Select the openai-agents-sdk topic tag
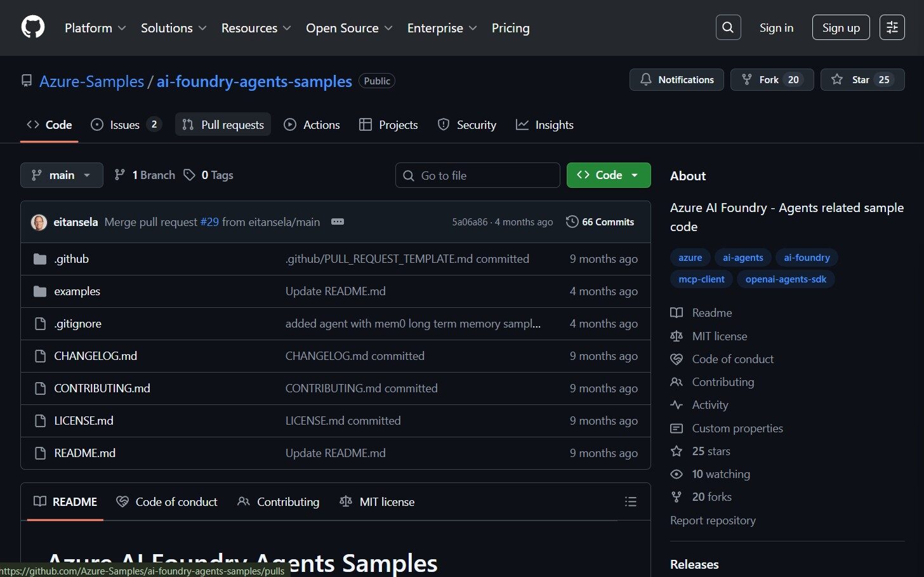The width and height of the screenshot is (924, 577). [786, 279]
